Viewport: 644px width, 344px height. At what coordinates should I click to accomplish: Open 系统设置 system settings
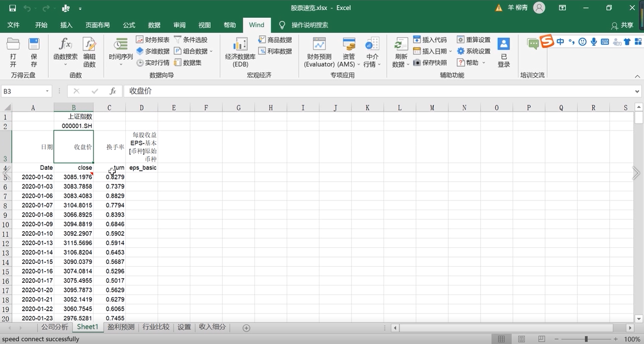tap(474, 51)
